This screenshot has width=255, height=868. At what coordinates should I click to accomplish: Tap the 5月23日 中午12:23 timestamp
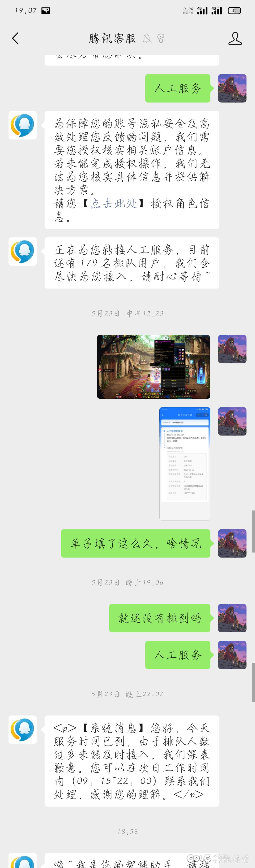pos(127,313)
